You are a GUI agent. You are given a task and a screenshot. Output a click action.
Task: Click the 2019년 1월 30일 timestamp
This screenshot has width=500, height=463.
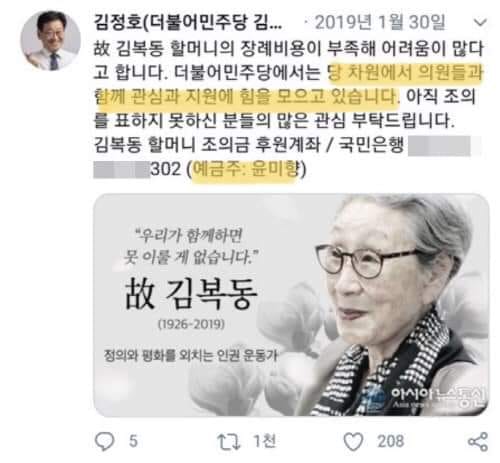[380, 23]
